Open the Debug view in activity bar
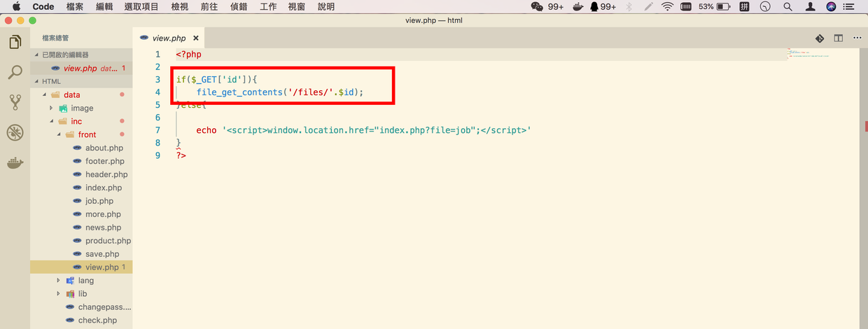868x329 pixels. pos(15,132)
